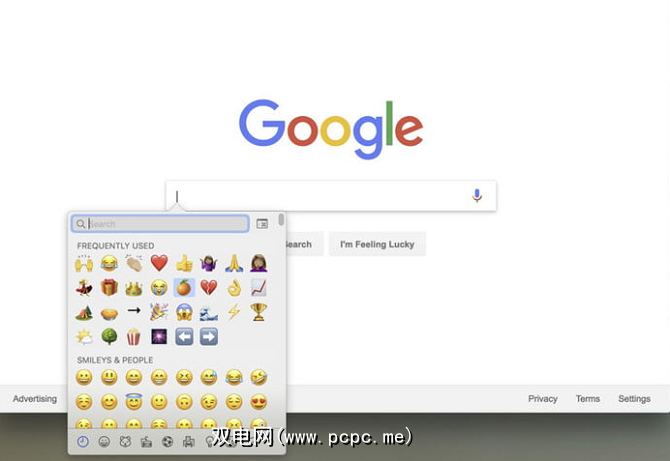The height and width of the screenshot is (461, 670).
Task: Open the Advertising footer link
Action: point(35,399)
